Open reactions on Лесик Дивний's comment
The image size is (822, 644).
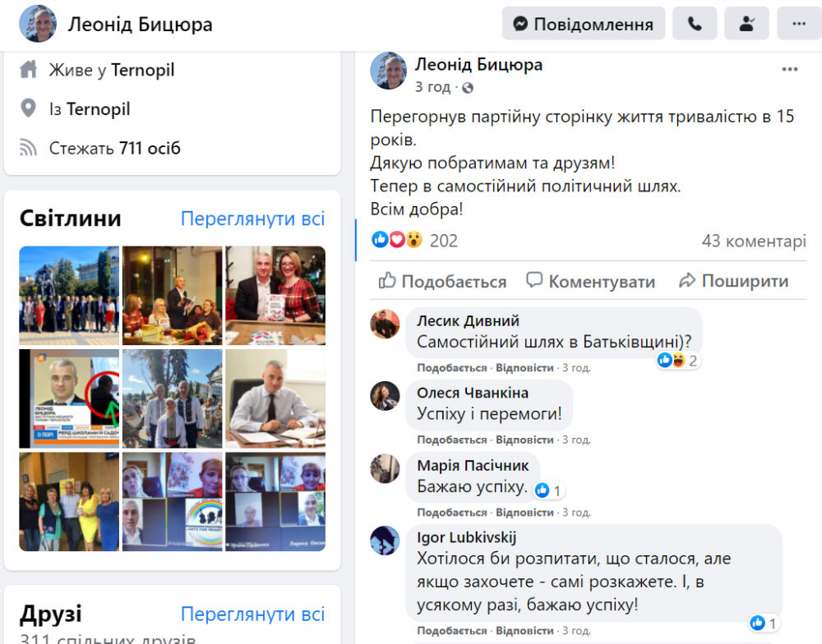(678, 361)
